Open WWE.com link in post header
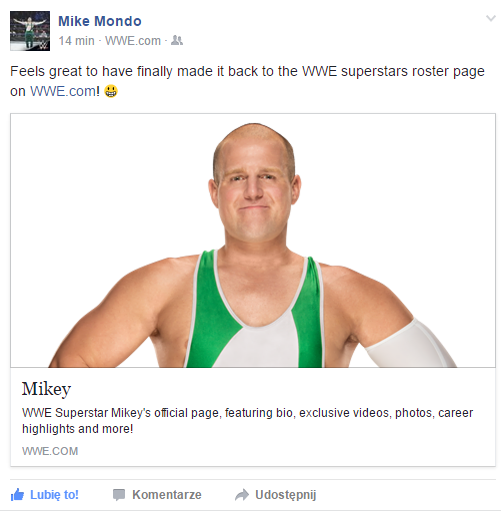Screen dimensions: 501x511 point(133,41)
